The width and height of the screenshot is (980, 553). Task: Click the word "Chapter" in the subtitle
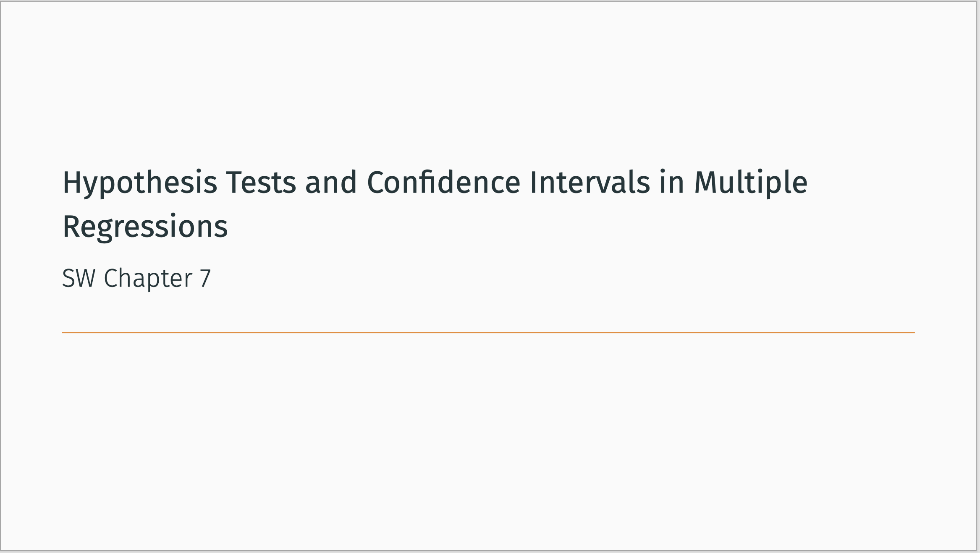point(148,278)
